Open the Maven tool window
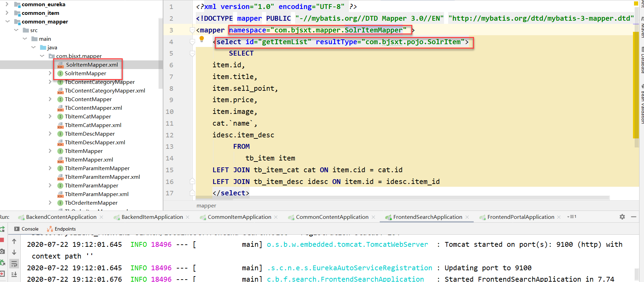This screenshot has height=282, width=644. click(642, 28)
